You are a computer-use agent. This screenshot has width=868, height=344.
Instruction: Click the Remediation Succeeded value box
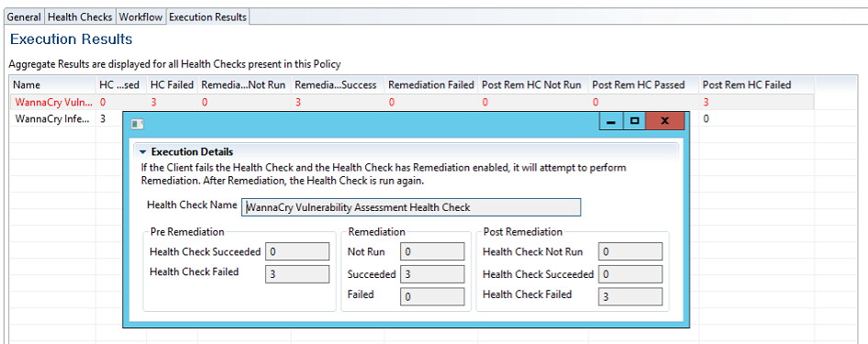click(x=432, y=274)
